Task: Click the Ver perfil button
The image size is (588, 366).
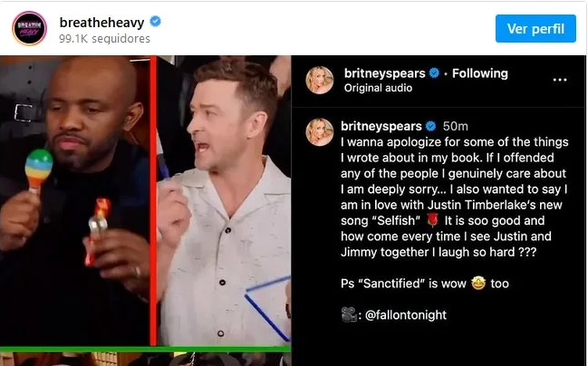Action: tap(535, 28)
